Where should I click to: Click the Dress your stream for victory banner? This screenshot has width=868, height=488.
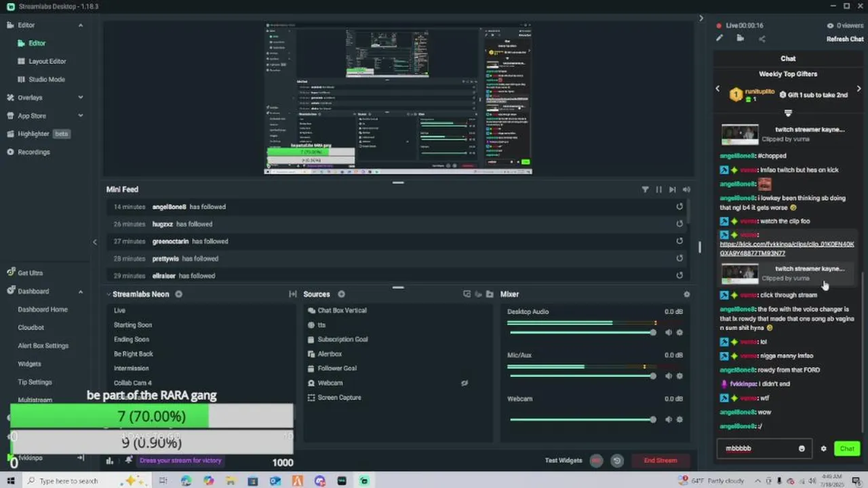point(180,461)
